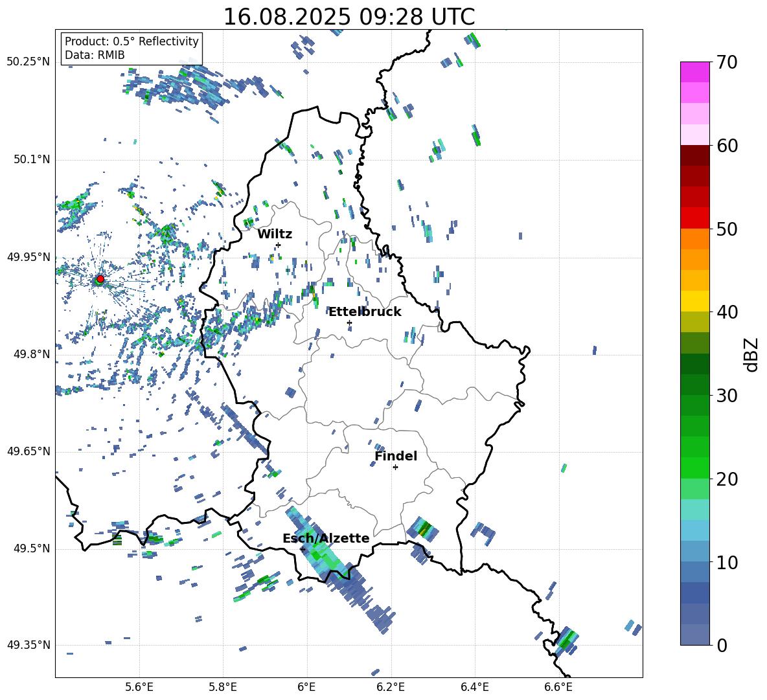Image resolution: width=767 pixels, height=700 pixels.
Task: Click the 49.95°N latitude label
Action: coord(28,256)
